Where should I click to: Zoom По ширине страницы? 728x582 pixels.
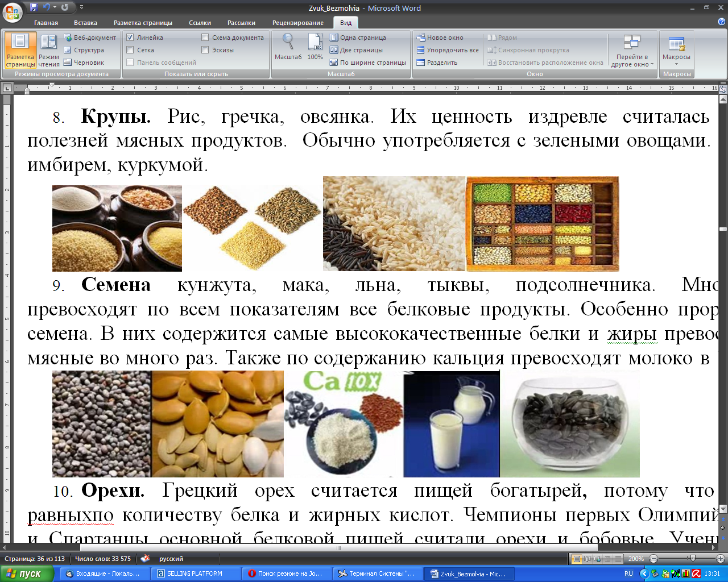368,63
